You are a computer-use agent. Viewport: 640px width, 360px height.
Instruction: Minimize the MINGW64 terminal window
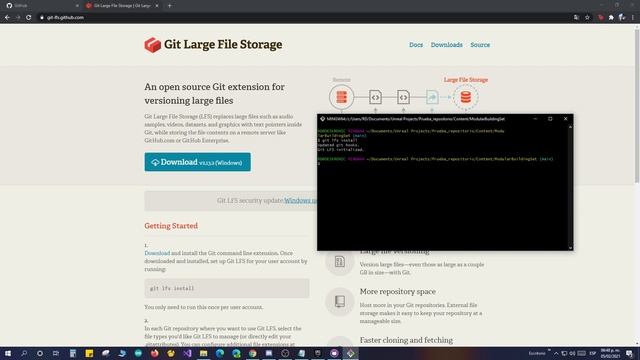[x=535, y=119]
